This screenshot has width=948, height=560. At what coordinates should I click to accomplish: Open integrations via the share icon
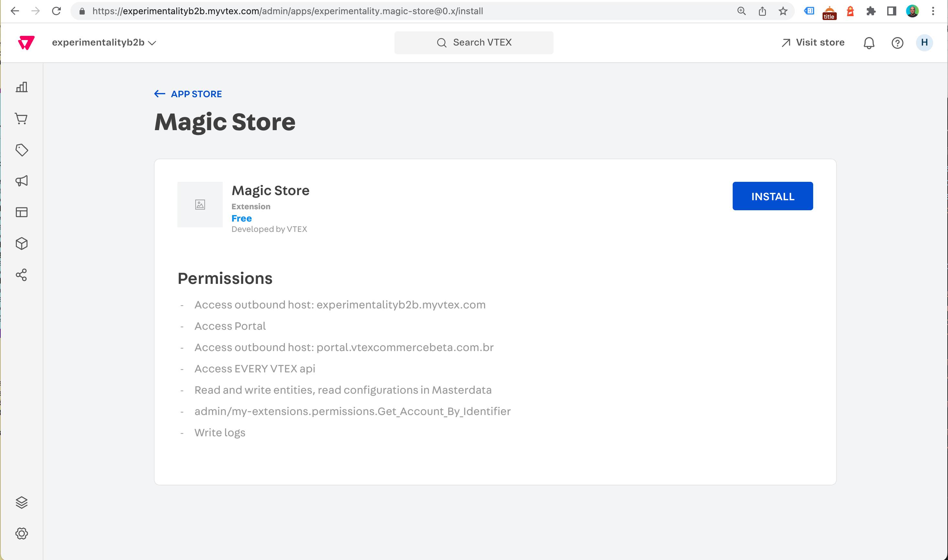pyautogui.click(x=22, y=275)
